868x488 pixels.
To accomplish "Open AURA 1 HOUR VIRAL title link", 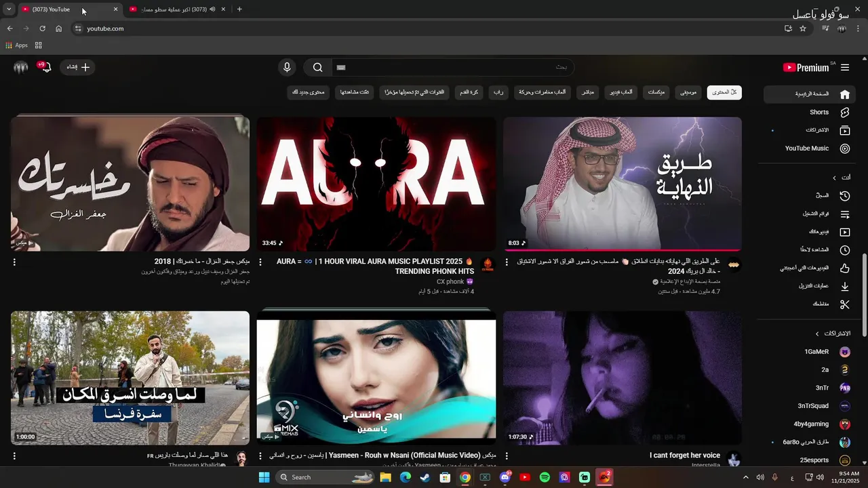I will (x=375, y=266).
